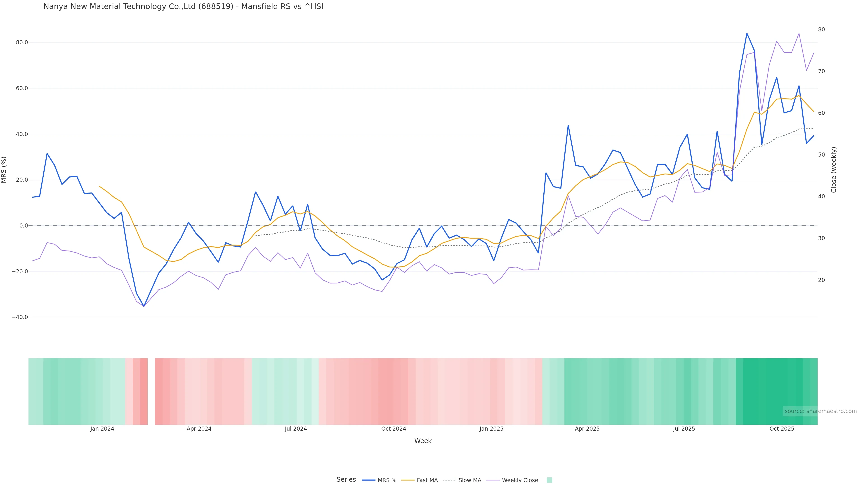The width and height of the screenshot is (868, 488).
Task: Click the Series legend title
Action: [346, 480]
